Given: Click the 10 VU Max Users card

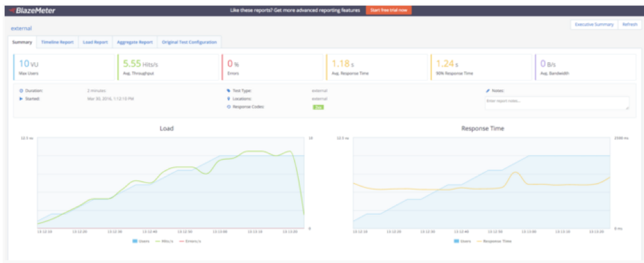Looking at the screenshot, I should (x=64, y=67).
